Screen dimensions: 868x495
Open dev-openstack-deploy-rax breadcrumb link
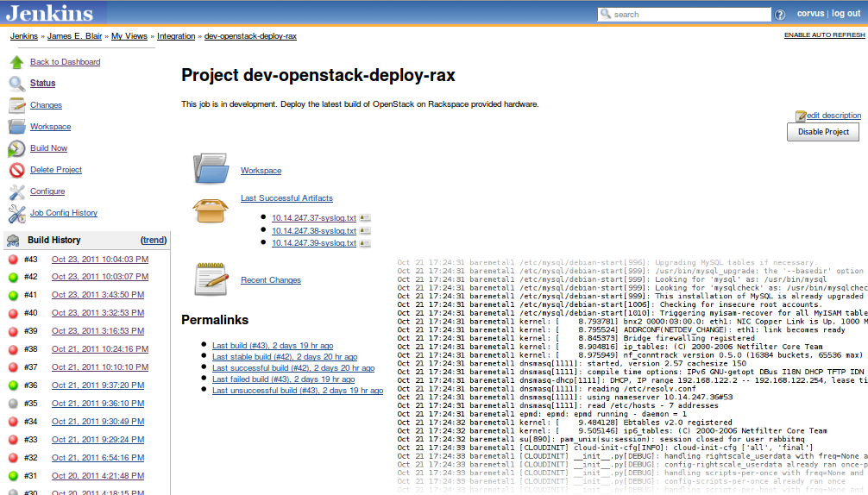coord(250,36)
